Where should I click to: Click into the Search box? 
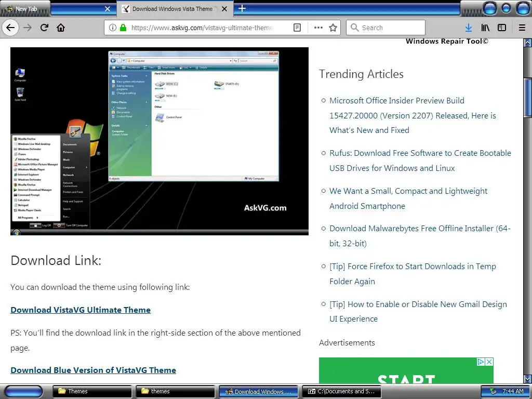(x=385, y=28)
